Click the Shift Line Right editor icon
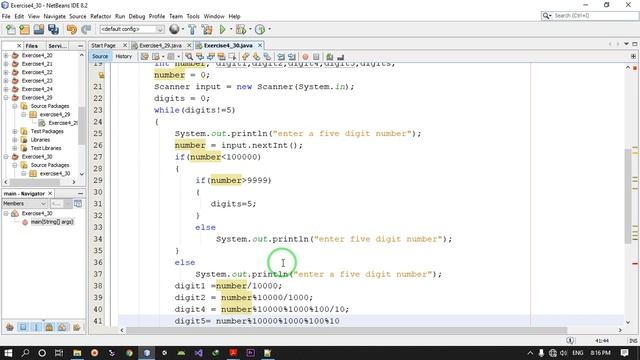 (292, 57)
